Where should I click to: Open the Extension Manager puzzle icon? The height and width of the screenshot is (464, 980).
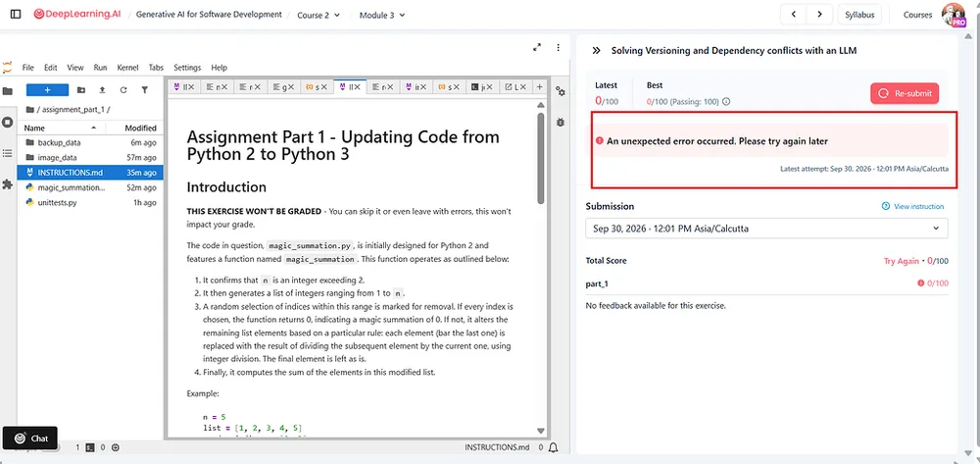8,184
